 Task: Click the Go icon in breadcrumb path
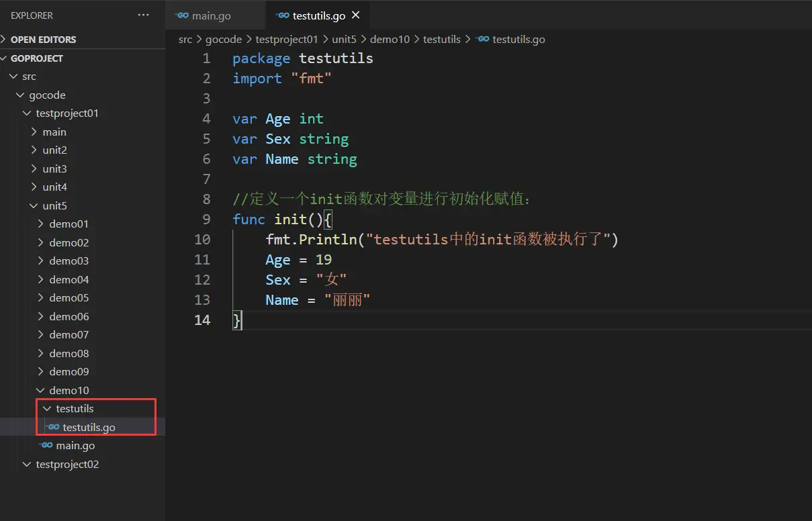point(482,39)
